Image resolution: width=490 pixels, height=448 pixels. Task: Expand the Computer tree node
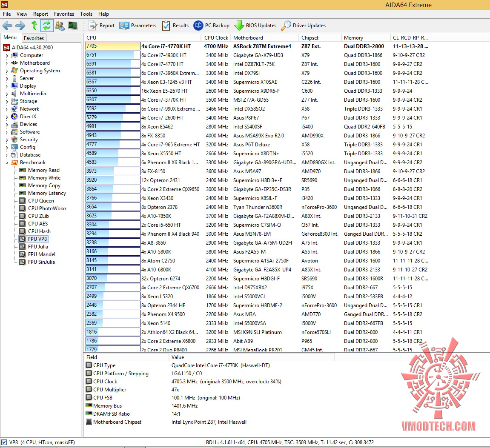coord(7,56)
